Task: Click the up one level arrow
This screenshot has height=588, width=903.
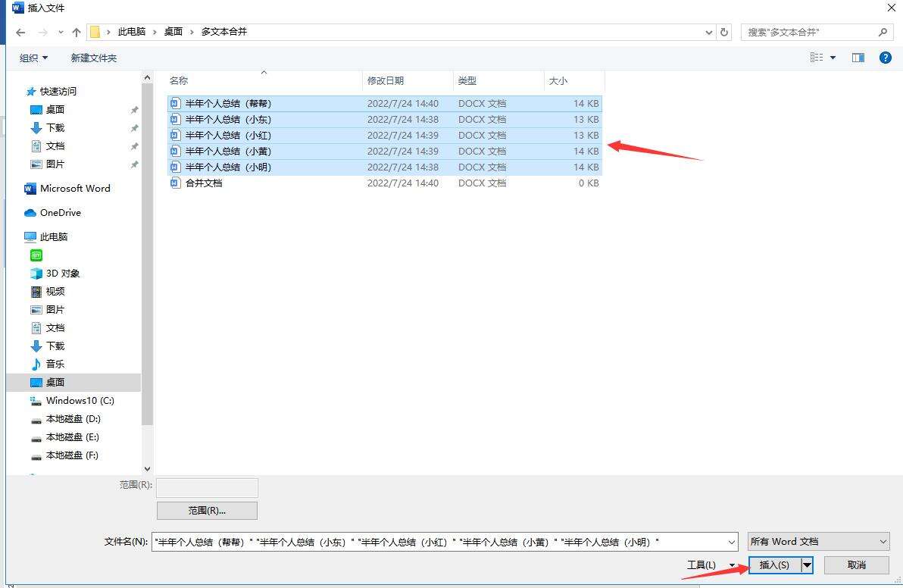Action: point(77,32)
